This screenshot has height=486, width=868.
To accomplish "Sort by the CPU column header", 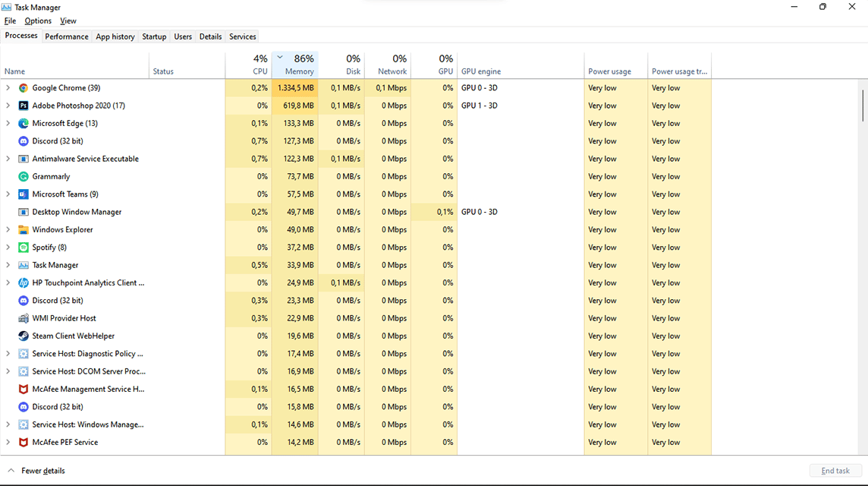I will pos(248,66).
